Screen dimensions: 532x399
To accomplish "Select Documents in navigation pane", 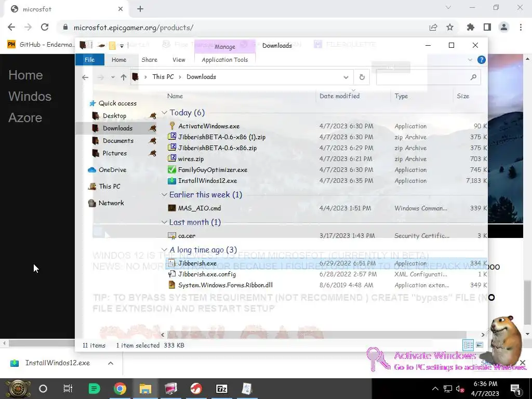I will 118,140.
